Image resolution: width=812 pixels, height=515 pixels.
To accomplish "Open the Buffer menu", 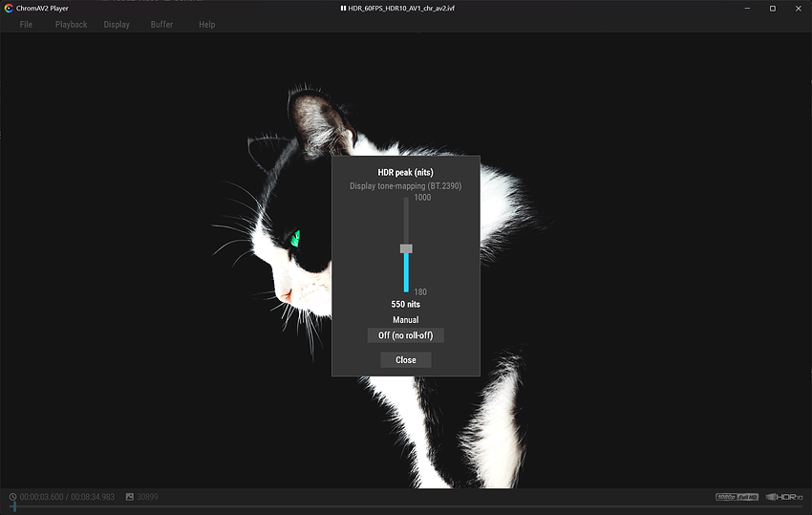I will tap(161, 24).
